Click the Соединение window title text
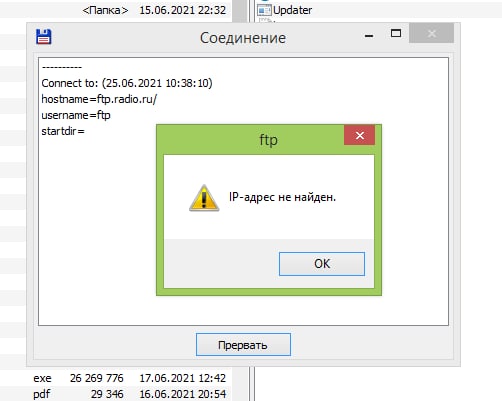 [x=243, y=38]
